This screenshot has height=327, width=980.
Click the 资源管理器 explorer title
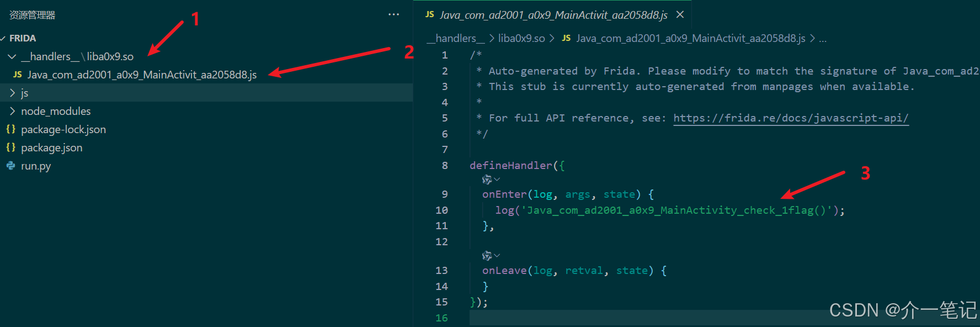[33, 15]
